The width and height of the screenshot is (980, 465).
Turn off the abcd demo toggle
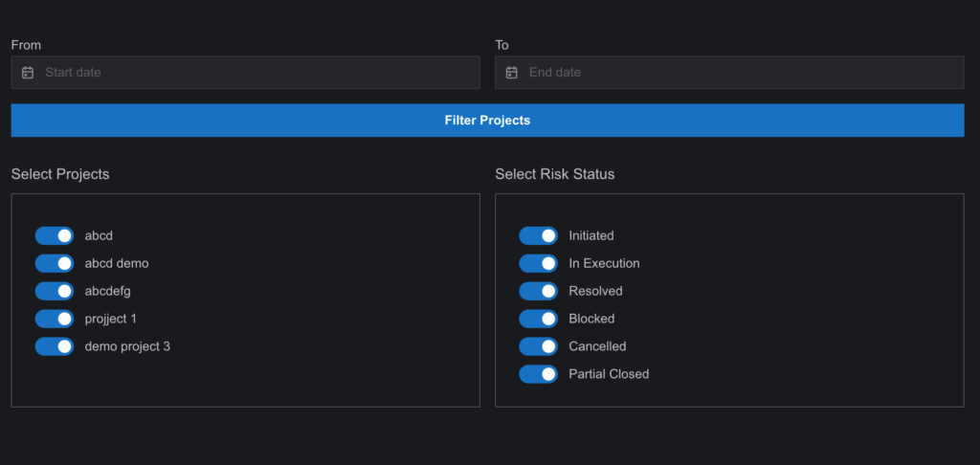[55, 263]
